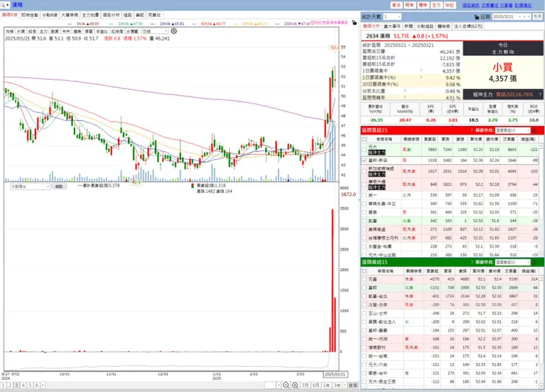Screen dimensions: 545x392
Task: Toggle the 外資 indicator button
Action: click(x=21, y=31)
